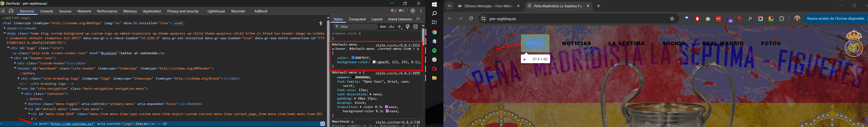Open the easing editor for background-color transition
Image resolution: width=868 pixels, height=127 pixels.
click(387, 111)
